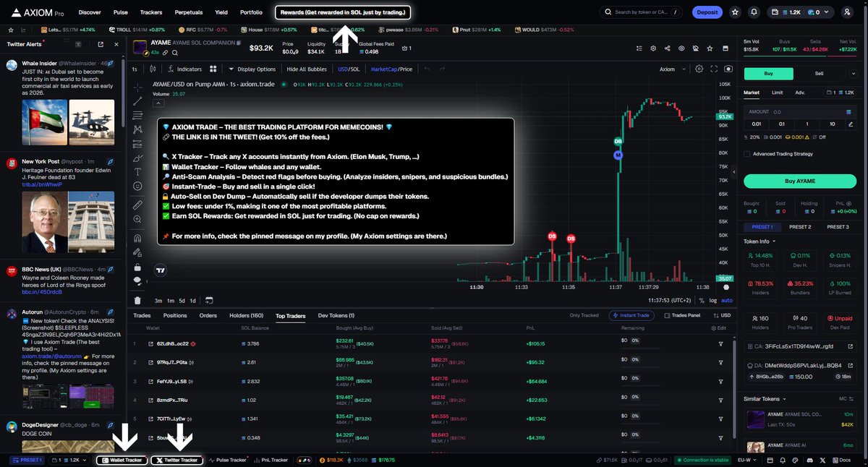Click the X logo in Twitter Tracker button
This screenshot has width=868, height=467.
pos(158,460)
